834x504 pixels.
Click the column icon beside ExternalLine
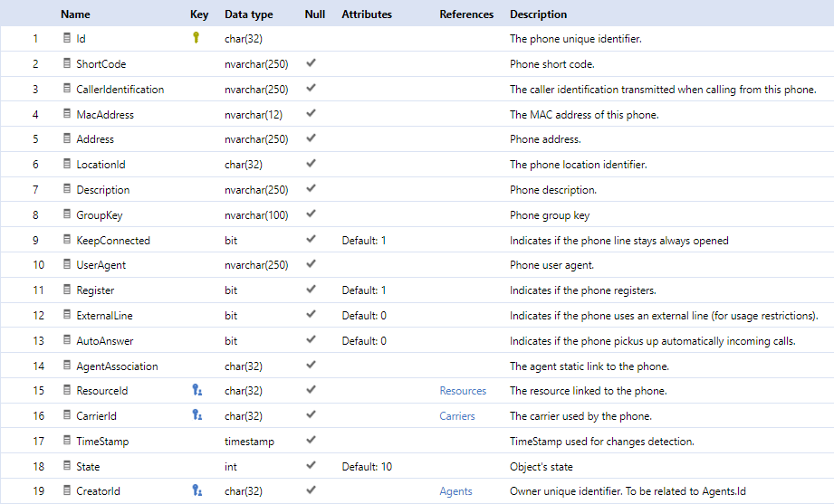click(x=66, y=315)
